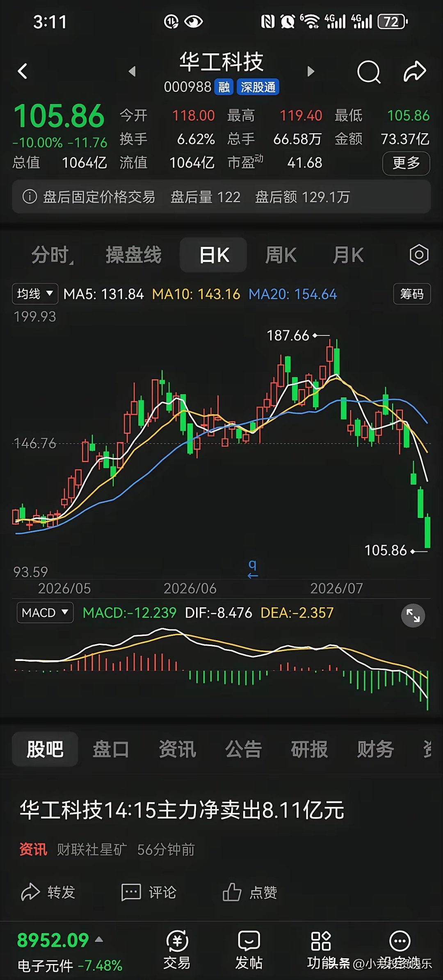The height and width of the screenshot is (980, 443).
Task: Tap the 盘后量 122 figure
Action: 206,197
